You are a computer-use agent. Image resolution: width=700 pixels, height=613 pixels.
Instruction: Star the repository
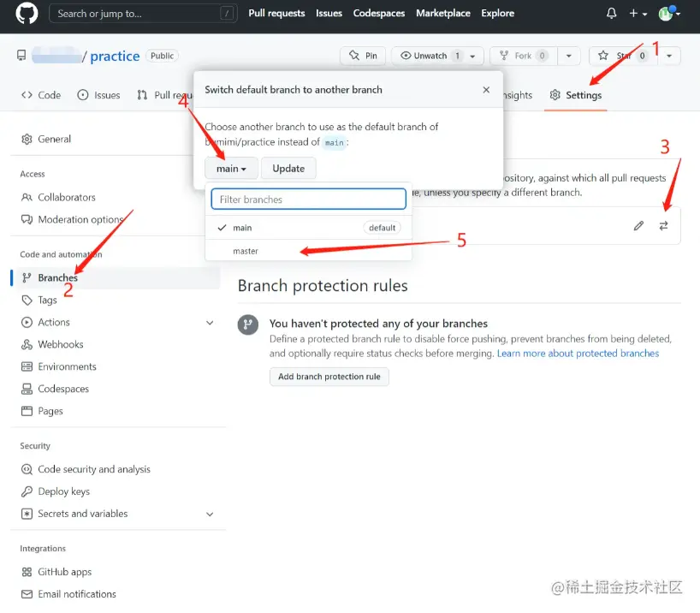[623, 56]
